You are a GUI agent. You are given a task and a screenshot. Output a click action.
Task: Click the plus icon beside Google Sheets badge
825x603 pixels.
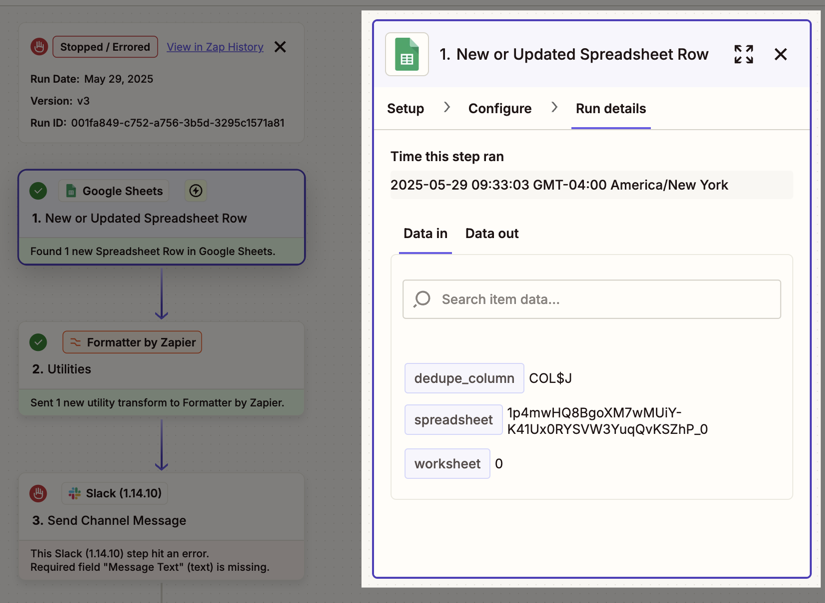click(196, 191)
